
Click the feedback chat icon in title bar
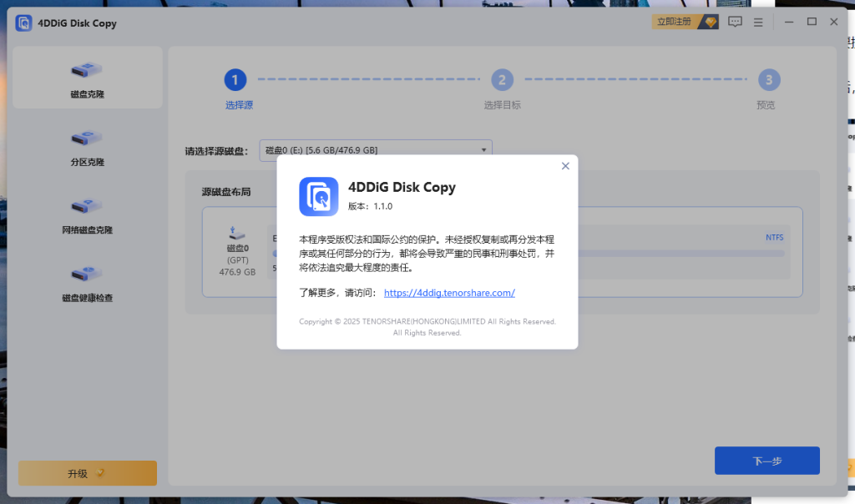click(x=735, y=23)
